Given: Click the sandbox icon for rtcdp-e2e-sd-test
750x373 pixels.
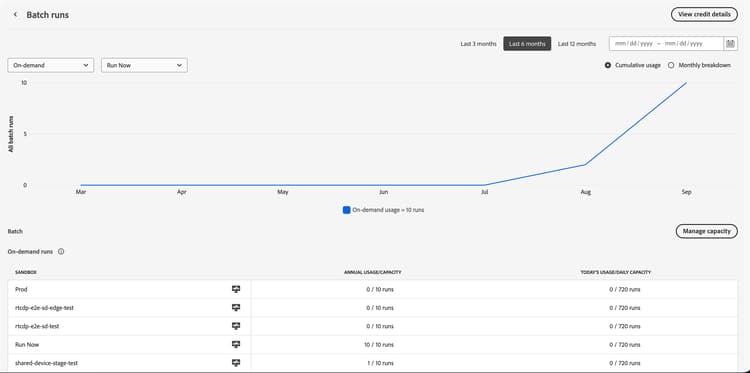Looking at the screenshot, I should pyautogui.click(x=235, y=326).
